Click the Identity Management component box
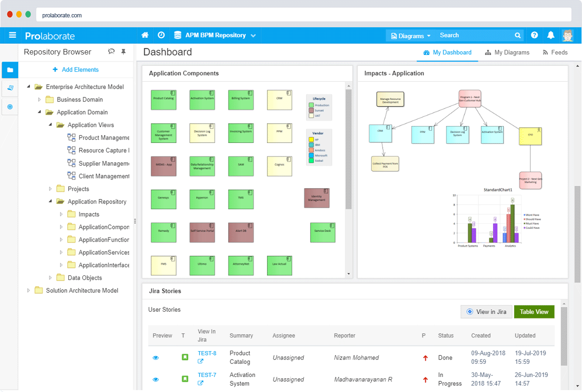Image resolution: width=582 pixels, height=392 pixels. click(317, 198)
